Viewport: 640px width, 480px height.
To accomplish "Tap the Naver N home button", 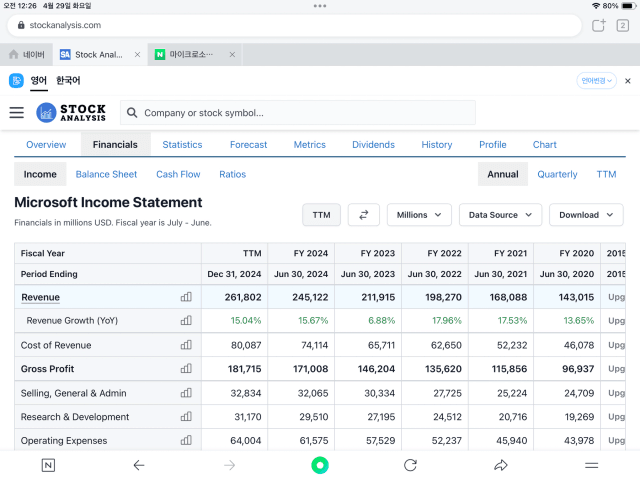I will (48, 465).
